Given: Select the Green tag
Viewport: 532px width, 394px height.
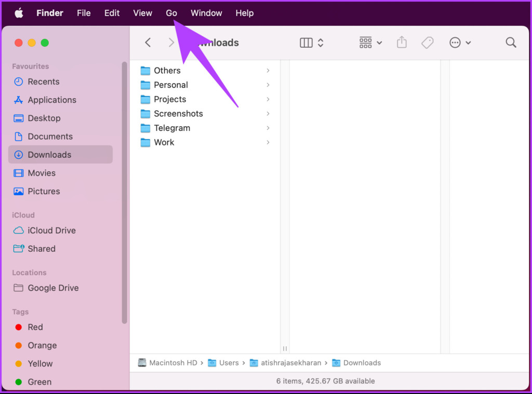Looking at the screenshot, I should [60, 382].
